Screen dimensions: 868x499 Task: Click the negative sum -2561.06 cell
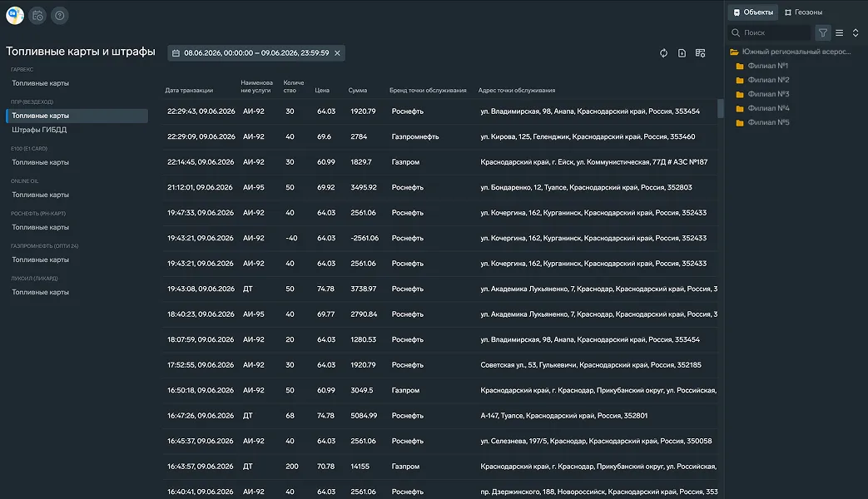coord(365,238)
